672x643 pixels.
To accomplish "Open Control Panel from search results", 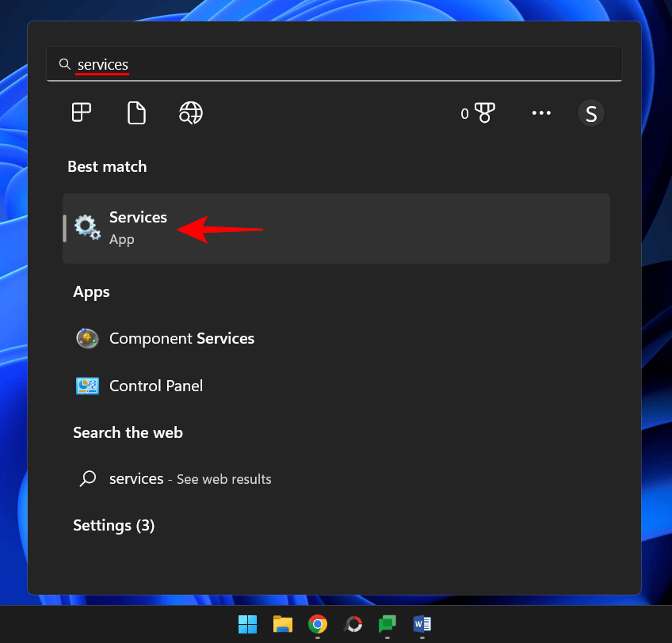I will [155, 386].
